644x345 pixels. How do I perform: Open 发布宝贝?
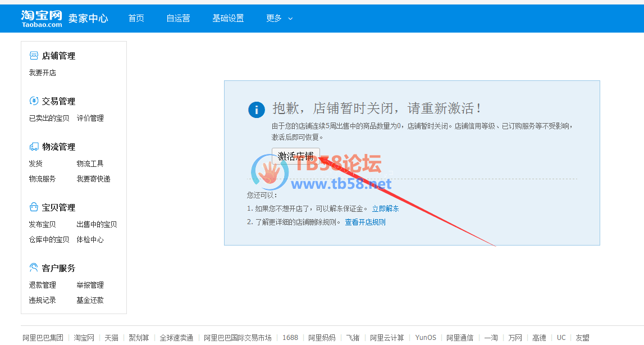(x=42, y=225)
